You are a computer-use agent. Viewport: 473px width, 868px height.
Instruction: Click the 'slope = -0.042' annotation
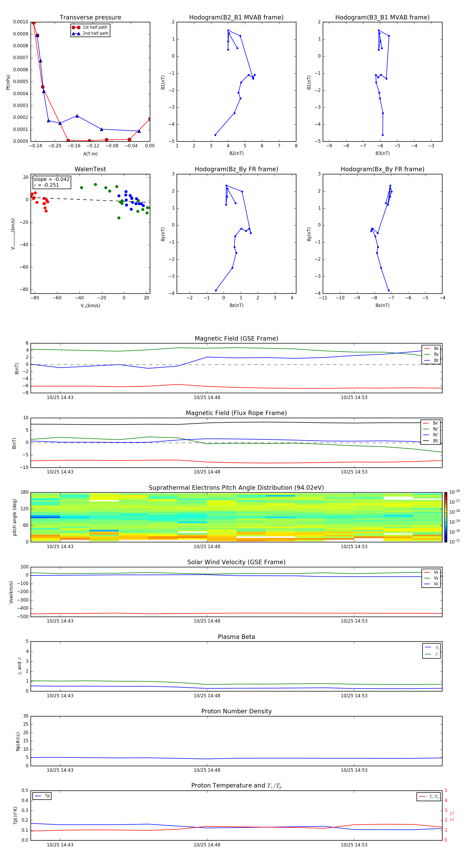tap(52, 179)
